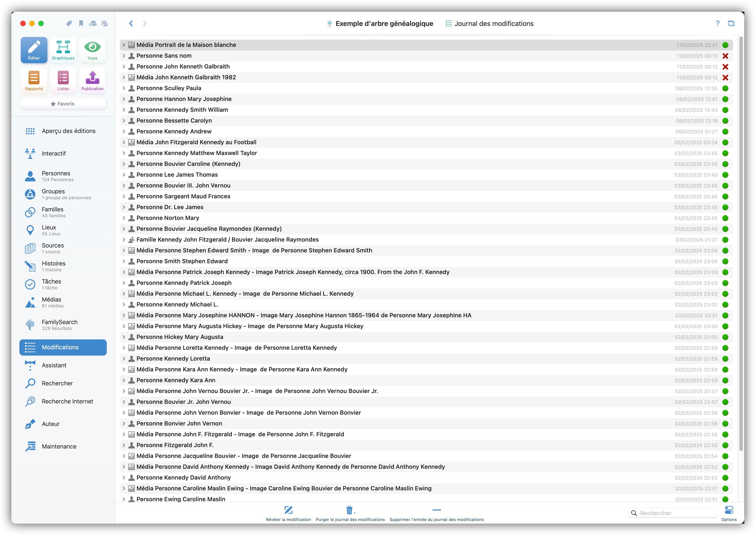Click Supprimer l'entrée du journal des modifications
This screenshot has width=756, height=535.
click(x=437, y=514)
